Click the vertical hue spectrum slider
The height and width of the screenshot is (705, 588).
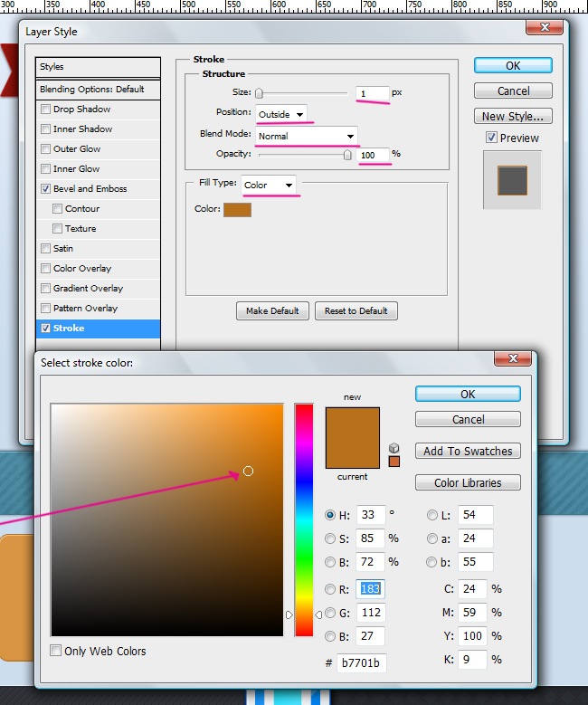304,520
